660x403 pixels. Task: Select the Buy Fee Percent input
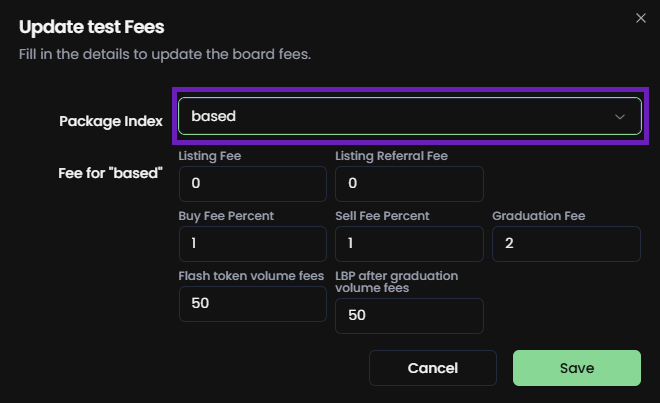(x=253, y=244)
